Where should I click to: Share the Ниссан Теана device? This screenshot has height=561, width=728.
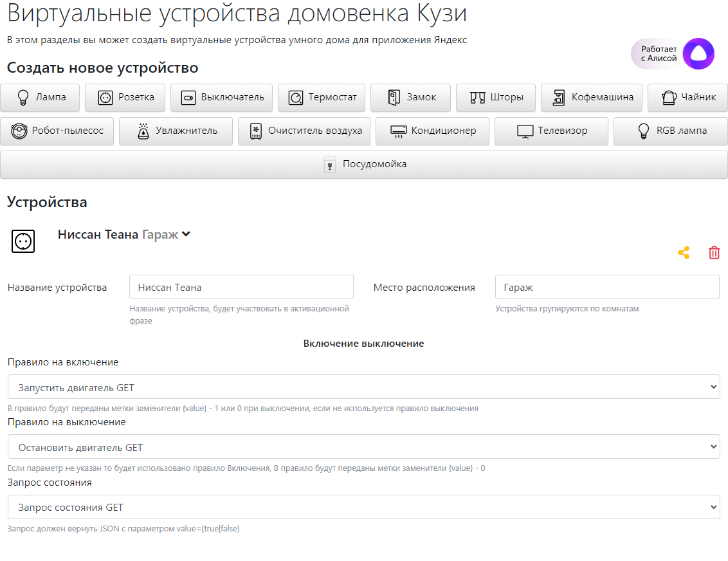[x=684, y=253]
